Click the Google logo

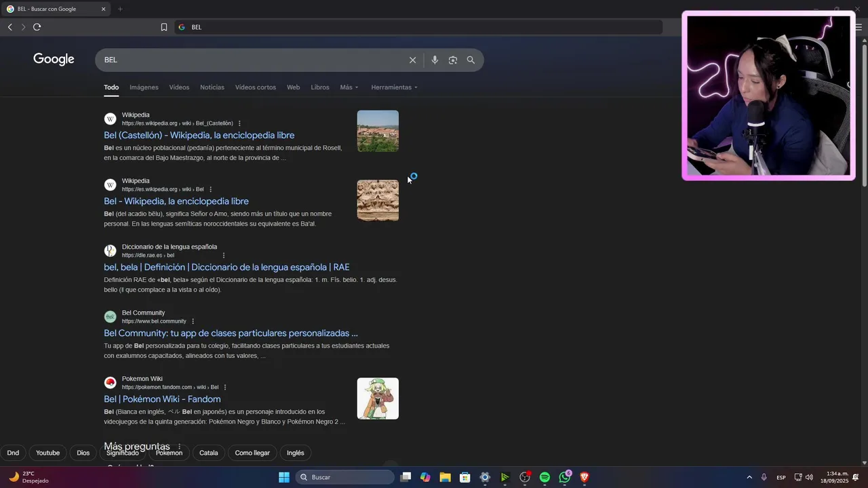tap(54, 60)
